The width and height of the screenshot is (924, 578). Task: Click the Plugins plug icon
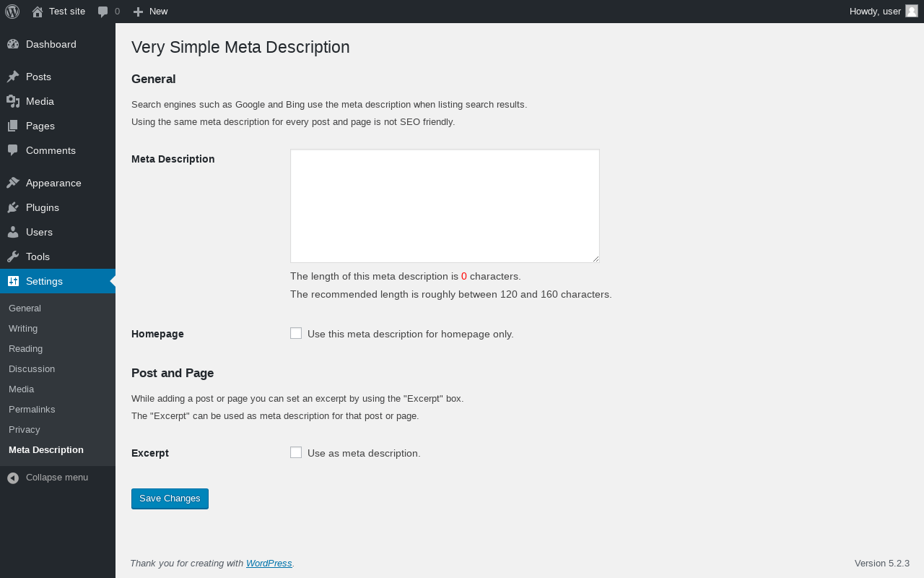point(13,207)
